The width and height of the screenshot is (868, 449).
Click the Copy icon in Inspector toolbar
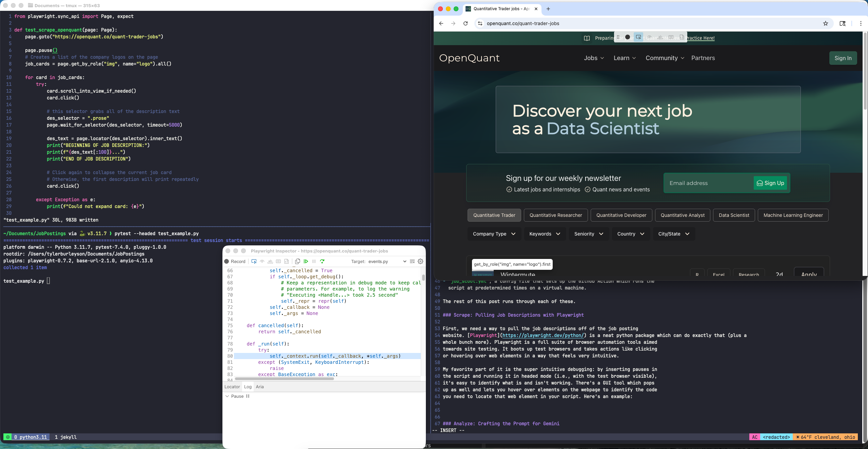[x=297, y=261]
